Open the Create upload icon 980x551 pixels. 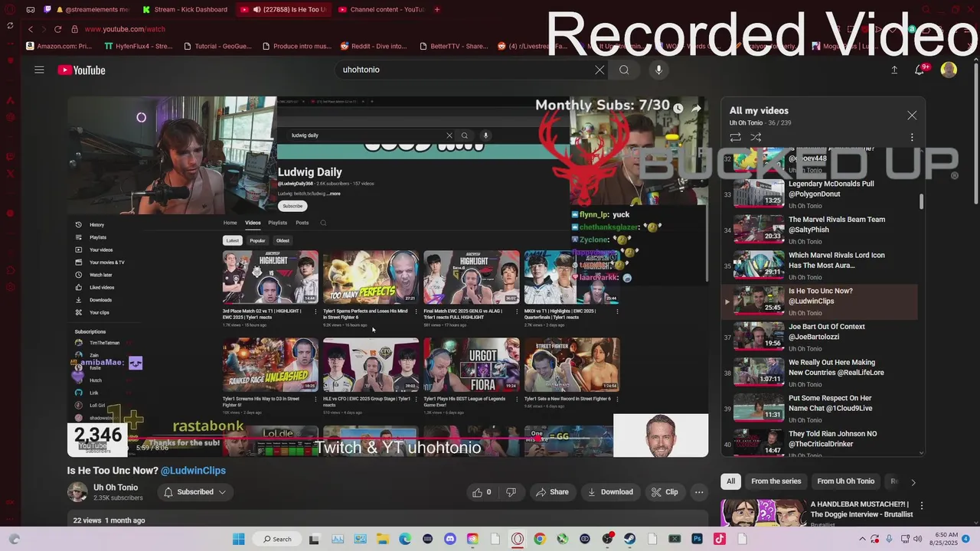(894, 70)
